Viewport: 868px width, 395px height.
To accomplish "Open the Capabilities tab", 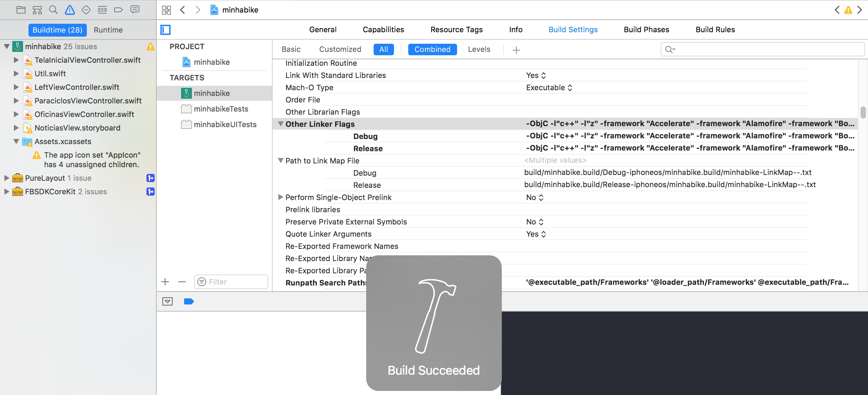I will click(x=383, y=30).
